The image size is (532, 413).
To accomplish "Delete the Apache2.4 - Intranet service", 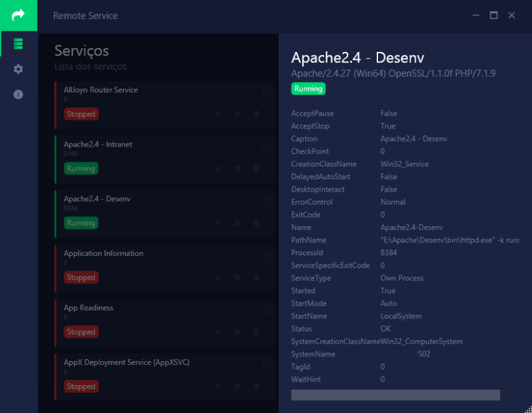I will [x=257, y=169].
